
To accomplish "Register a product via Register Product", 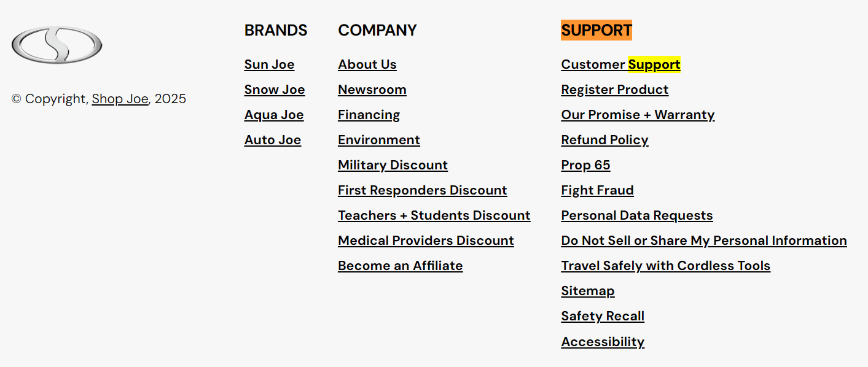I will tap(614, 89).
